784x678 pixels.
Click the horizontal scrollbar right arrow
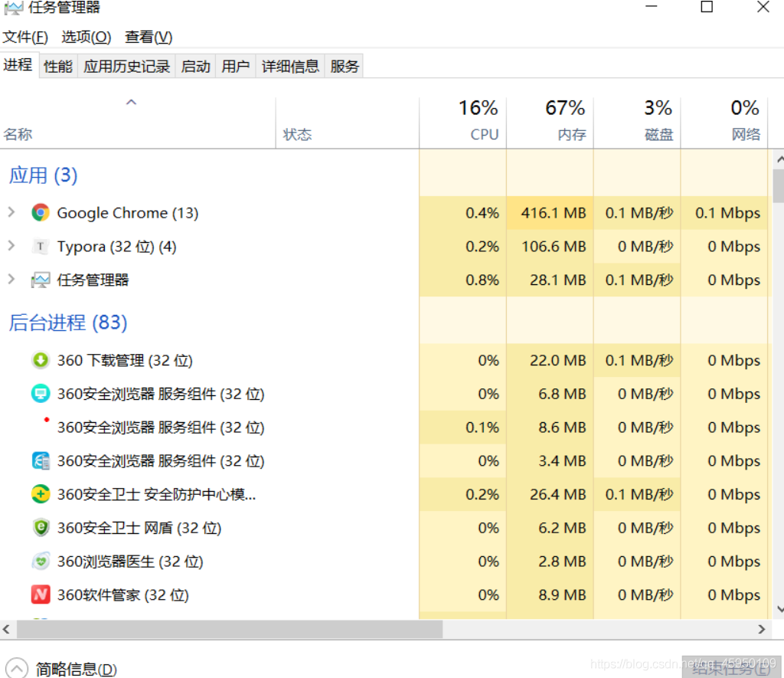point(762,630)
